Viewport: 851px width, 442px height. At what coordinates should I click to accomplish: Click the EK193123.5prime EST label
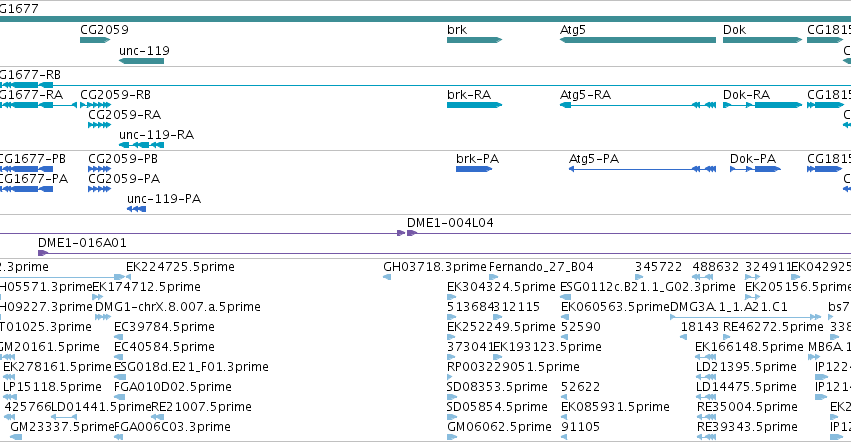547,347
